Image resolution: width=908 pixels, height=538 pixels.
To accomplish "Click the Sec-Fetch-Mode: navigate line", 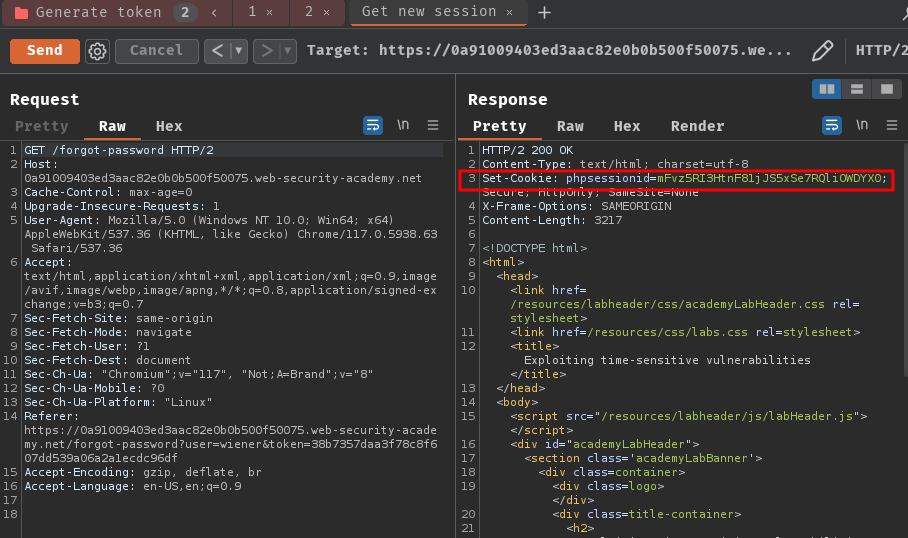I will pyautogui.click(x=108, y=332).
